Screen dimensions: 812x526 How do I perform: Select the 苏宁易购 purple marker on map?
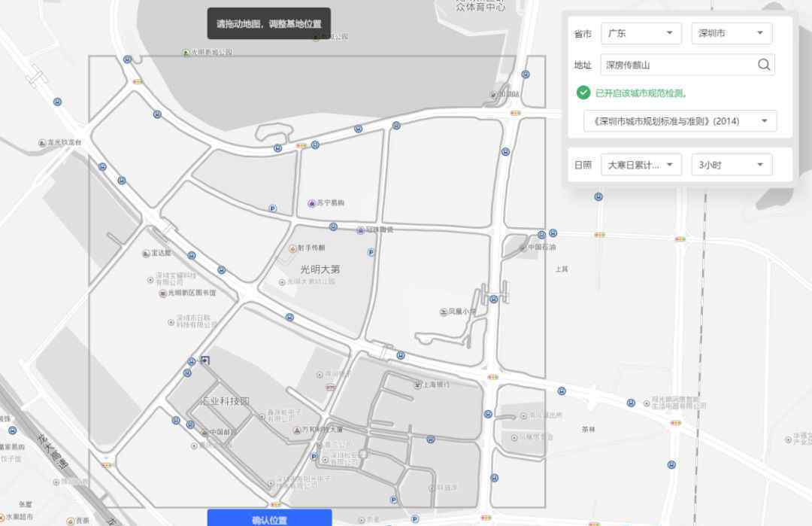[312, 204]
